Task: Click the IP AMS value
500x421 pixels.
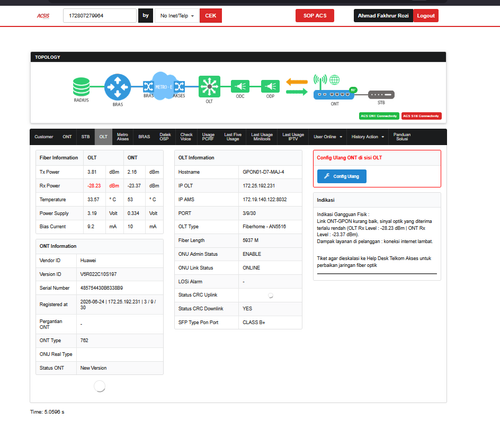Action: [265, 199]
